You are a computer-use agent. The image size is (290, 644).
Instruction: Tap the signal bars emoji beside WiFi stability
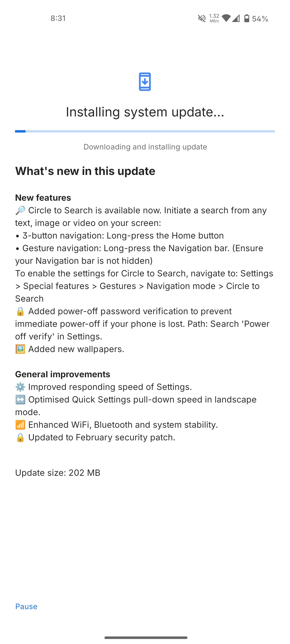20,425
